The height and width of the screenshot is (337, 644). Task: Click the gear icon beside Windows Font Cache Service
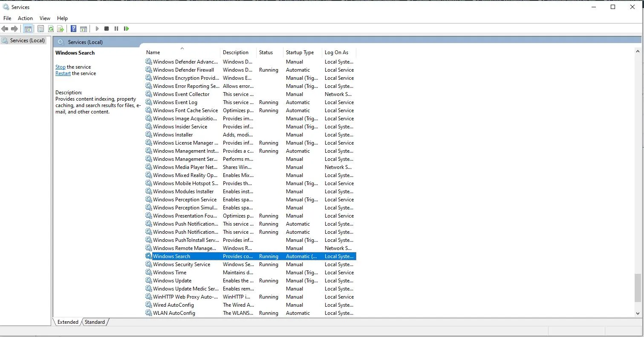coord(148,110)
